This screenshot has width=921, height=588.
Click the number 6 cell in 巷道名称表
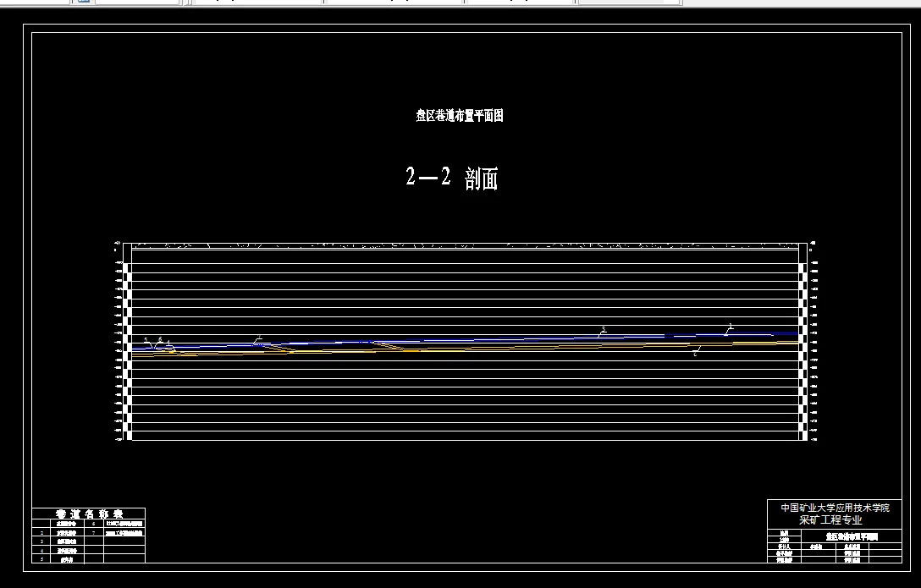point(94,524)
